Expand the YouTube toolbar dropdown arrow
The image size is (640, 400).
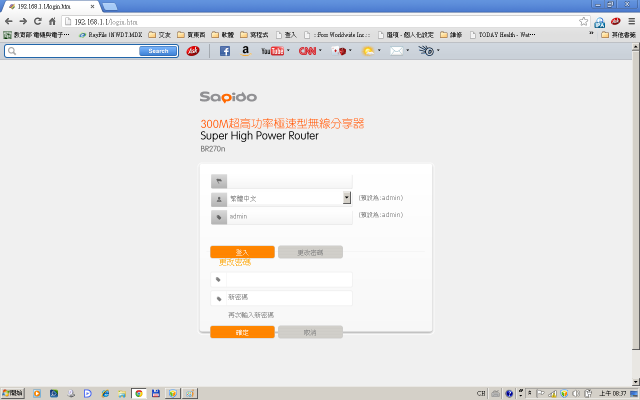pyautogui.click(x=288, y=50)
